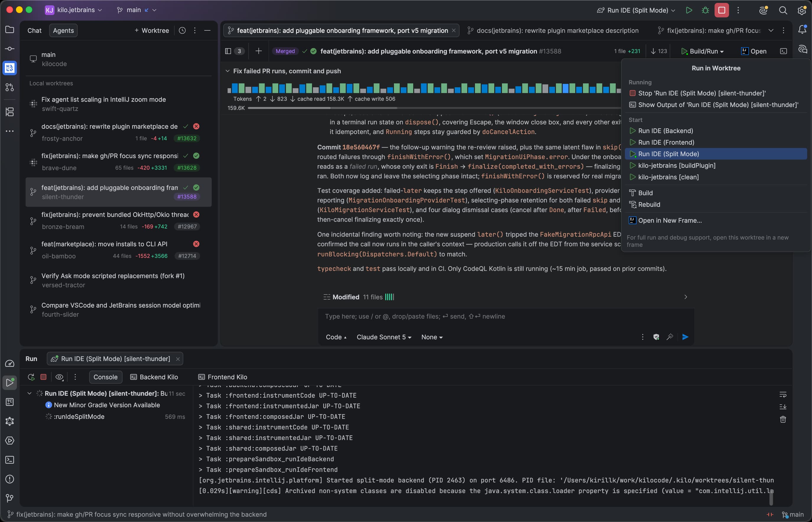
Task: Open the Code mode selector
Action: click(x=336, y=337)
